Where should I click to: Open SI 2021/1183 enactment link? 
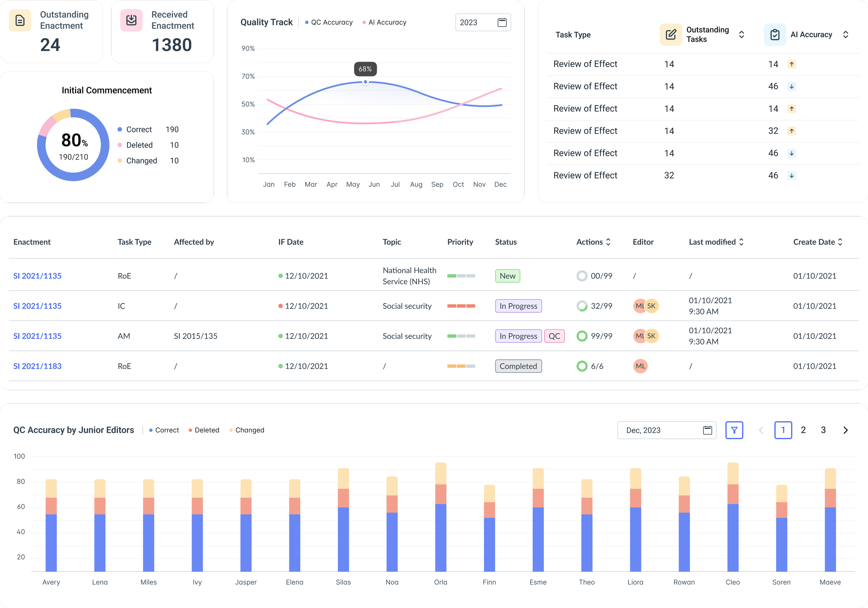[x=37, y=366]
